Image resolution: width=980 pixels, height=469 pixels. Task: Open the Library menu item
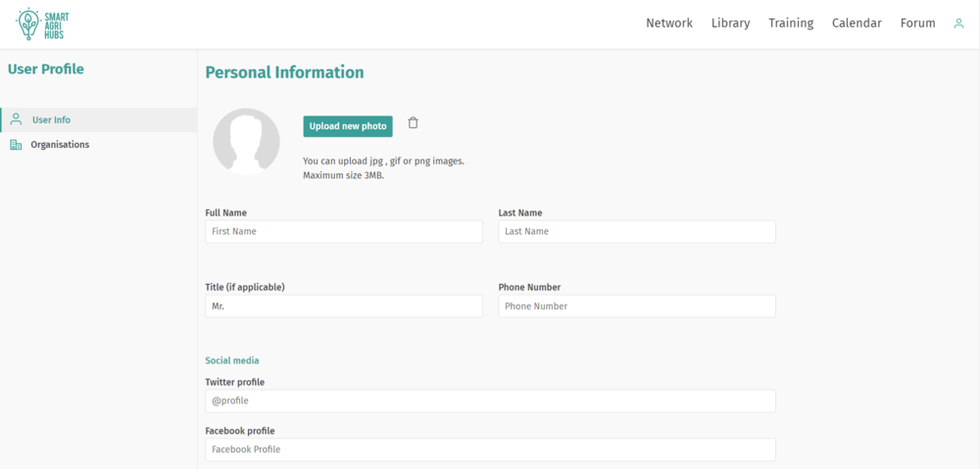pyautogui.click(x=731, y=23)
